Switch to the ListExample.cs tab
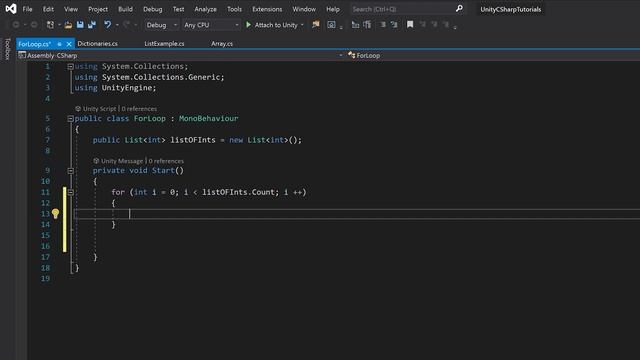This screenshot has width=640, height=360. [x=164, y=44]
